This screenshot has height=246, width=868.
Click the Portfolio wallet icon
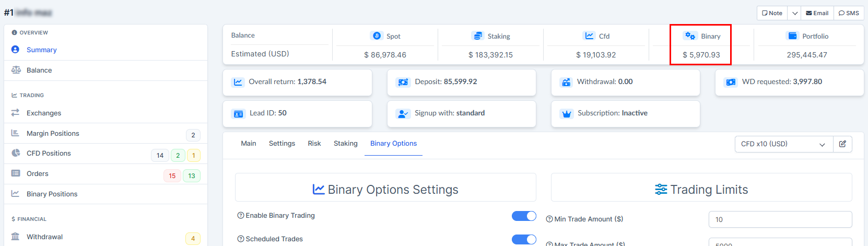[792, 36]
